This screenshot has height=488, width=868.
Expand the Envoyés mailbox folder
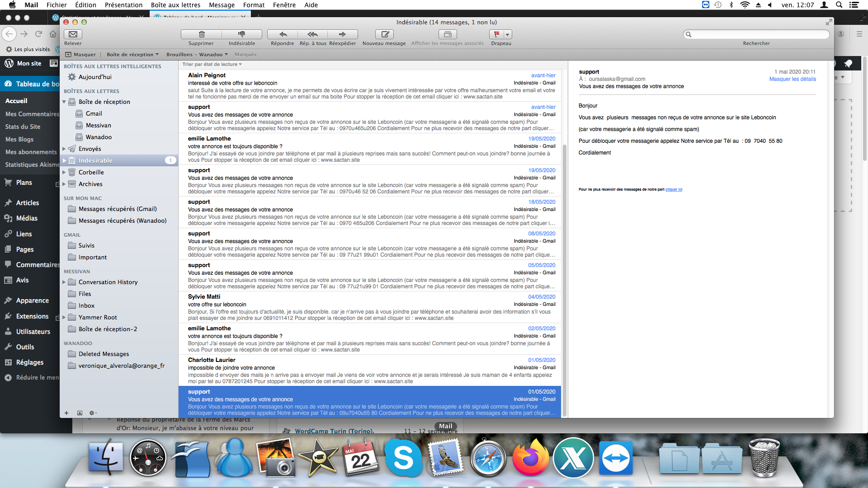(64, 149)
